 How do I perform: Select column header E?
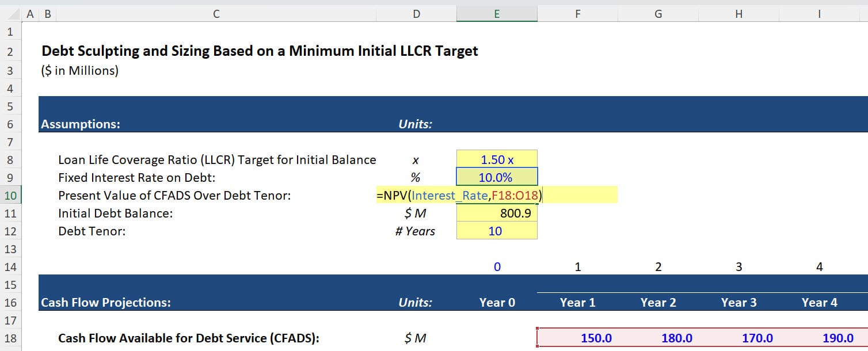tap(496, 13)
